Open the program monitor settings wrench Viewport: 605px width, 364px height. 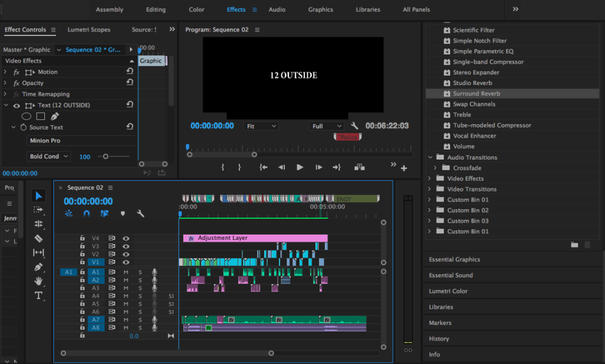354,126
